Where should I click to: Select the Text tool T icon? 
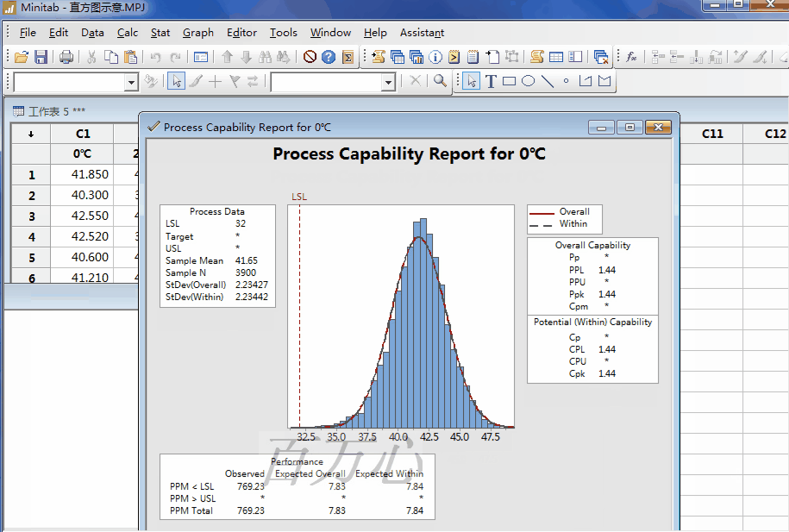click(491, 82)
